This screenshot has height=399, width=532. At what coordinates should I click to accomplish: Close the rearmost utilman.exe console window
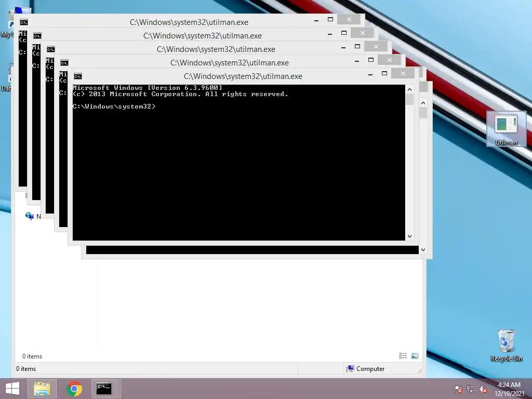click(x=349, y=19)
